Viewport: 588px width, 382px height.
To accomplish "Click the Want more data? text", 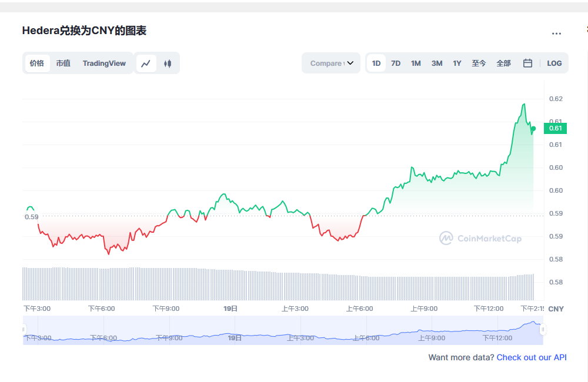I will pyautogui.click(x=461, y=357).
